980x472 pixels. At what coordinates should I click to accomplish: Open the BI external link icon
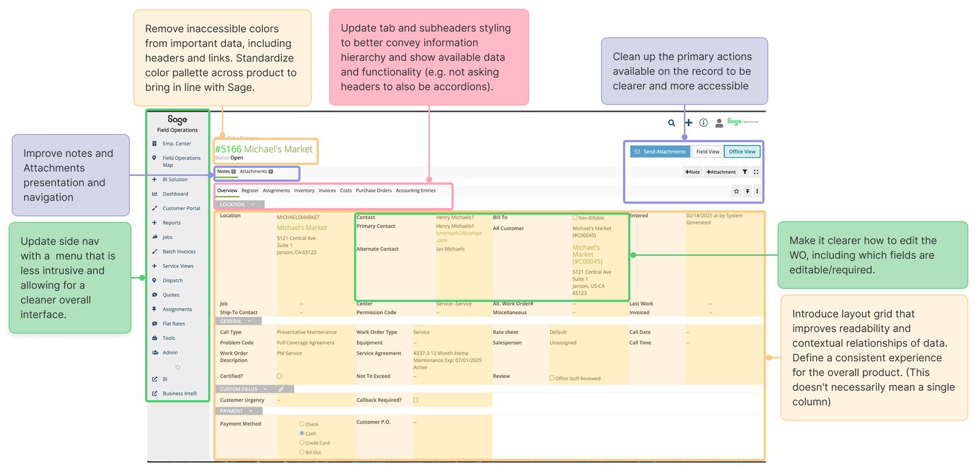[154, 379]
